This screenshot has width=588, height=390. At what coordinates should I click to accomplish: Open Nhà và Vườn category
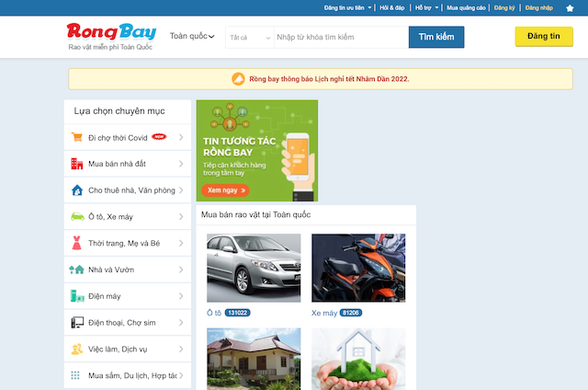point(127,270)
